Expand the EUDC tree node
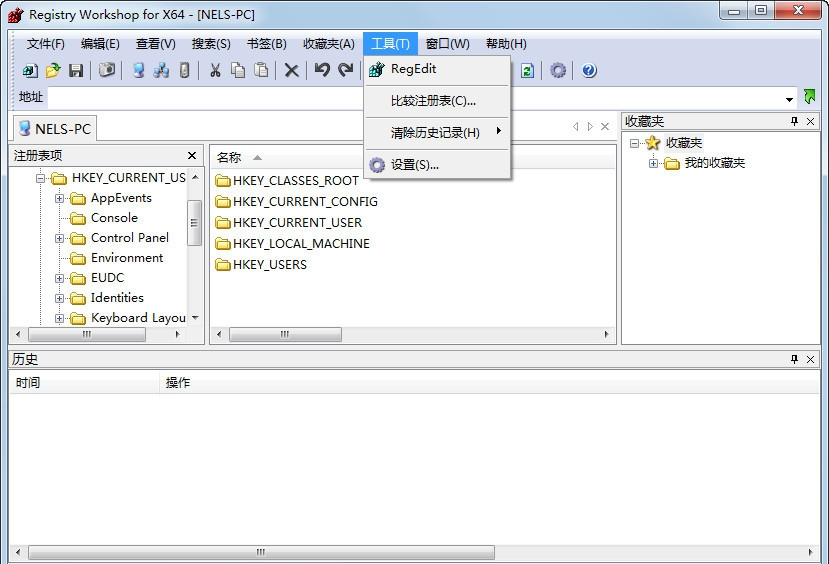The width and height of the screenshot is (829, 564). tap(59, 278)
